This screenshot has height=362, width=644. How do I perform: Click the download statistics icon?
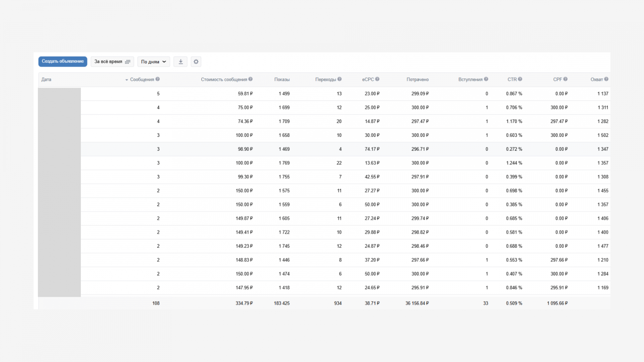point(181,62)
